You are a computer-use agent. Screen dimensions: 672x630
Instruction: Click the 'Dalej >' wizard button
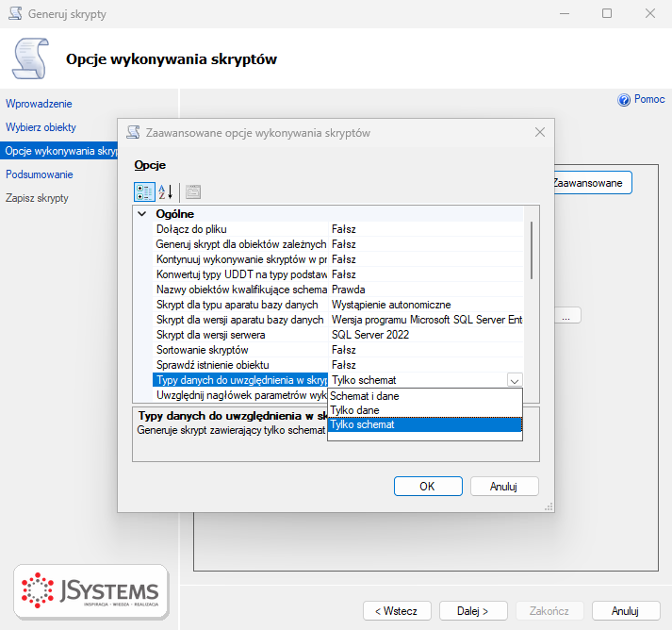[x=473, y=611]
